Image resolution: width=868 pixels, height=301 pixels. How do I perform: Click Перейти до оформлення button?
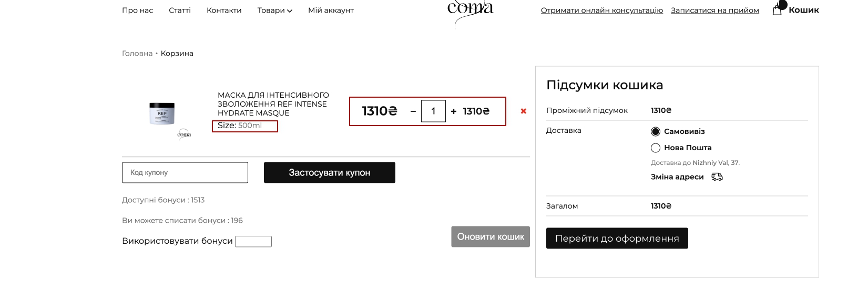point(617,238)
